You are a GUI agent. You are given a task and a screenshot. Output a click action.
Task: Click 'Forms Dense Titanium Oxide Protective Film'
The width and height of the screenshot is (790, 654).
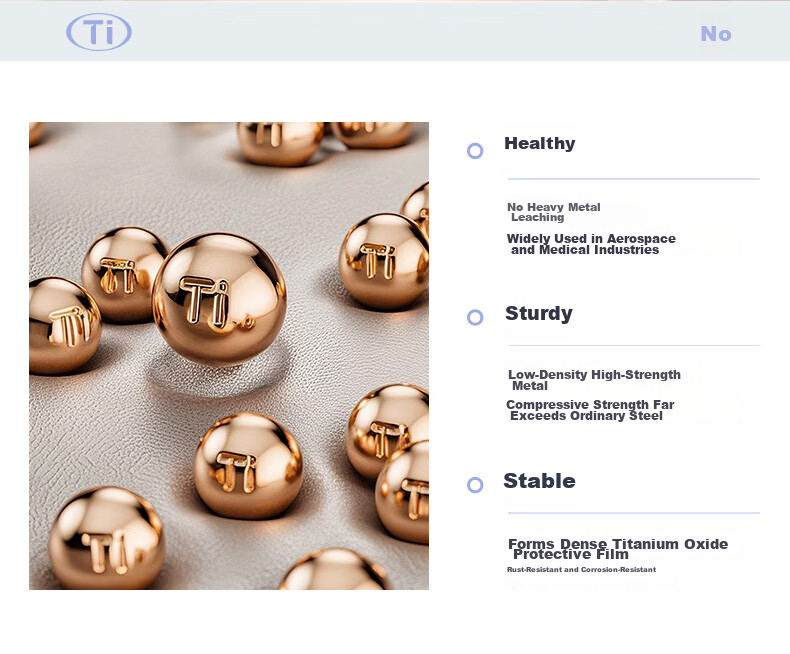coord(618,549)
